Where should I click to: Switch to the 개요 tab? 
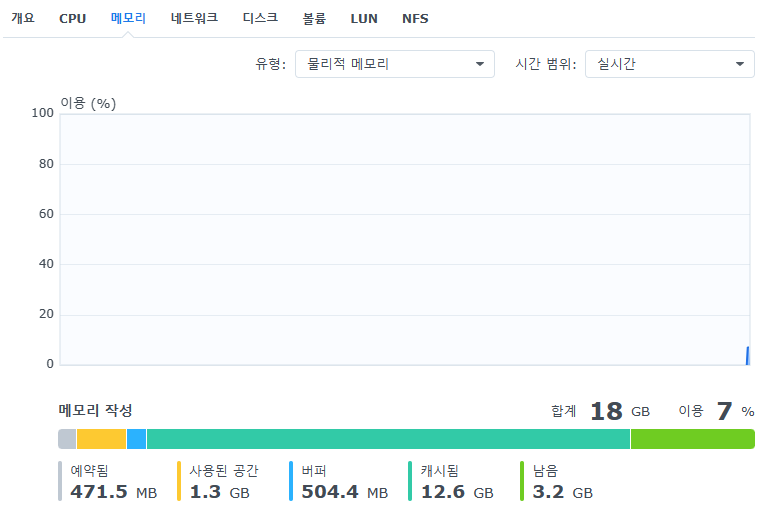pyautogui.click(x=23, y=18)
